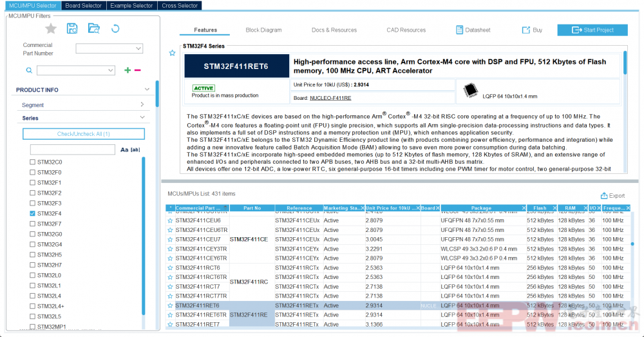Select the MCU/MPU Selector tab

[x=32, y=5]
